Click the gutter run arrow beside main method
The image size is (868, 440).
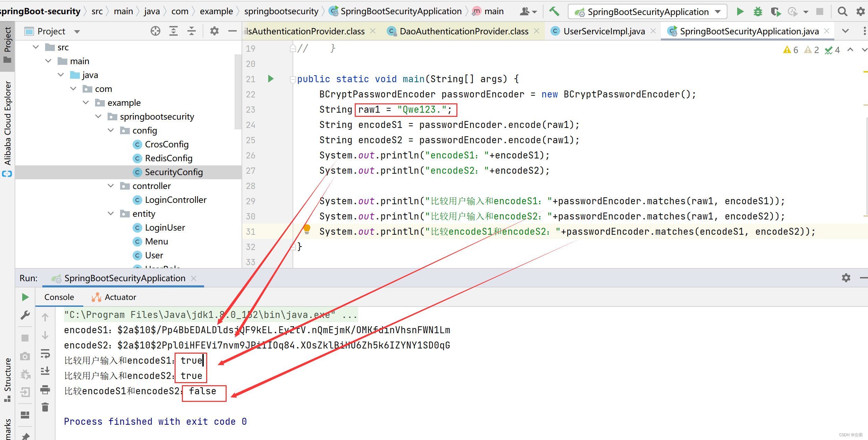[271, 79]
